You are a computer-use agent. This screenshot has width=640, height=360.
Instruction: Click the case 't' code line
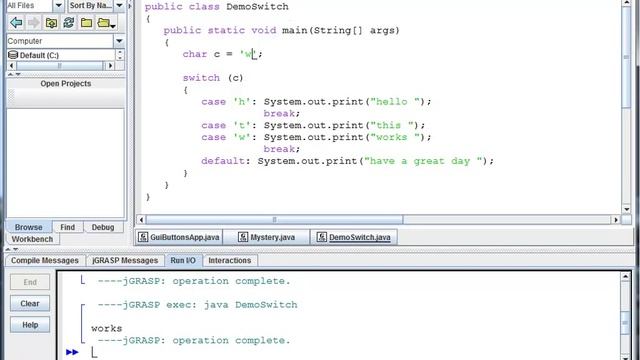point(313,125)
